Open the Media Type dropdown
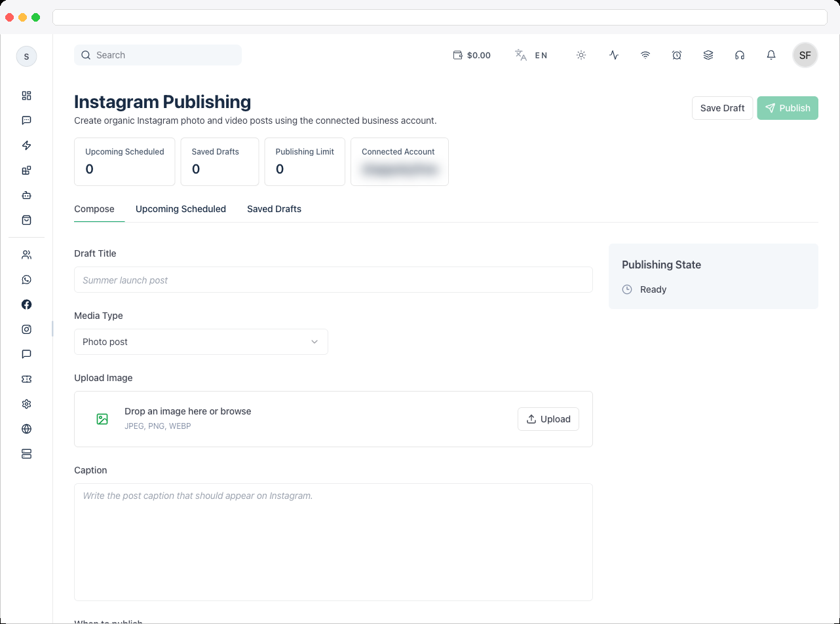840x624 pixels. (201, 342)
